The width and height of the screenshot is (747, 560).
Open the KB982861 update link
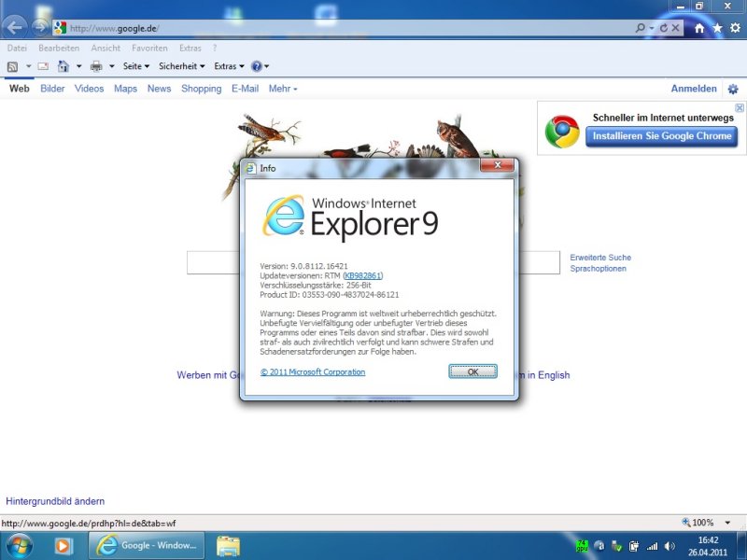click(x=363, y=276)
